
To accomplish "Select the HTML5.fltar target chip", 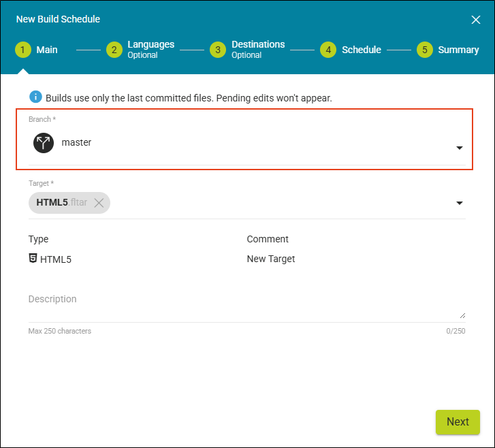I will click(x=60, y=203).
